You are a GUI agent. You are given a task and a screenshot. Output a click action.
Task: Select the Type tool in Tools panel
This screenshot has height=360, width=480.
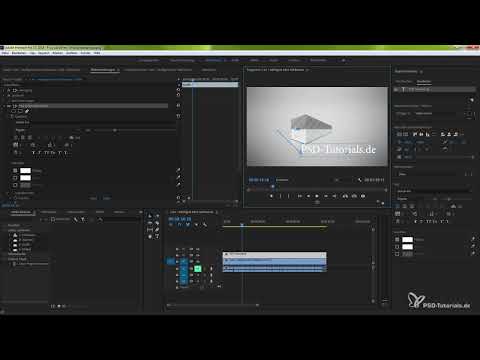point(157,236)
